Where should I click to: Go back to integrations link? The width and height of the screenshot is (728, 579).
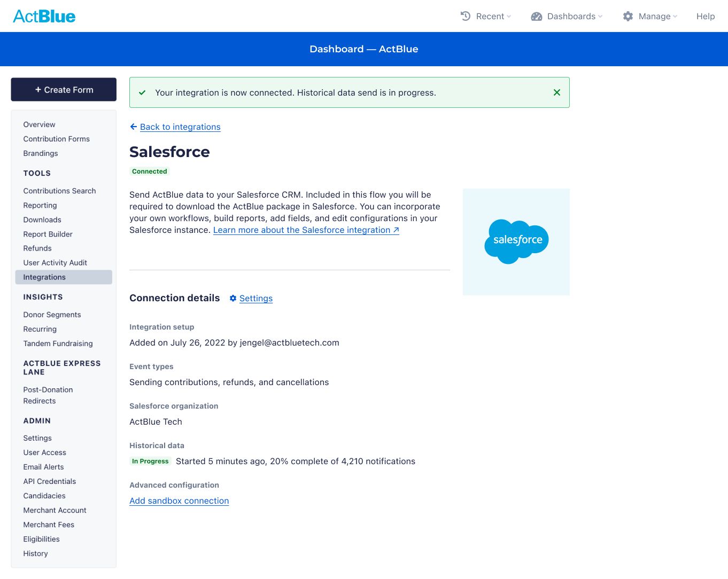click(180, 127)
